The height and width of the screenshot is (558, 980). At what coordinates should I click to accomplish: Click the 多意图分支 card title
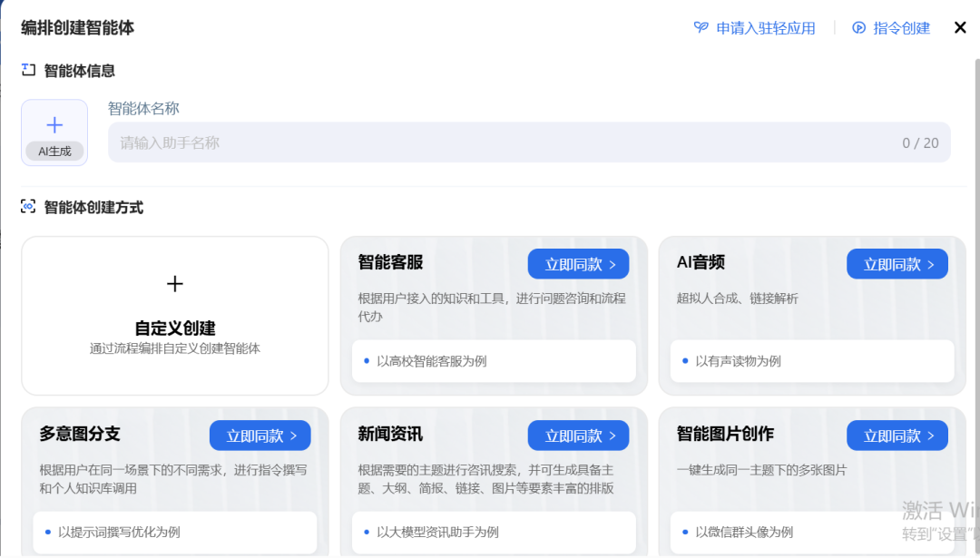79,434
